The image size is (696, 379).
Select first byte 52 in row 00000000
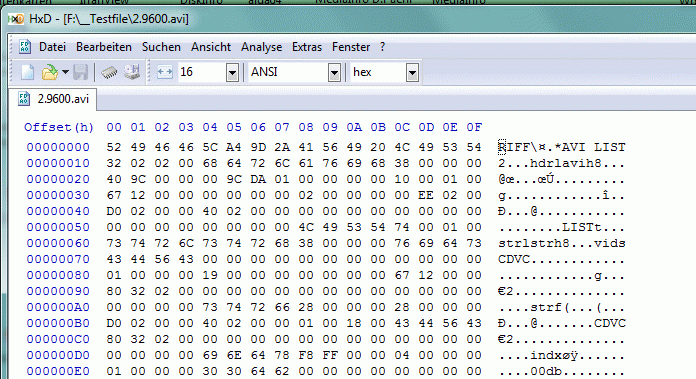tap(114, 147)
